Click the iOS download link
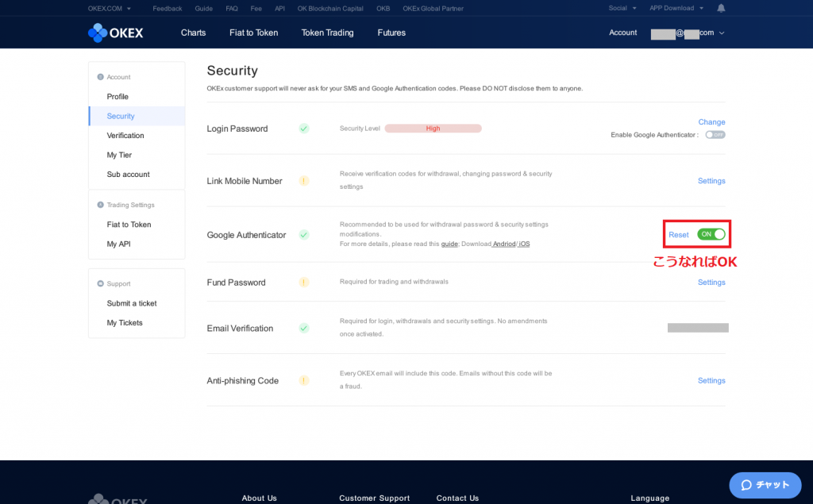813x504 pixels. (524, 244)
